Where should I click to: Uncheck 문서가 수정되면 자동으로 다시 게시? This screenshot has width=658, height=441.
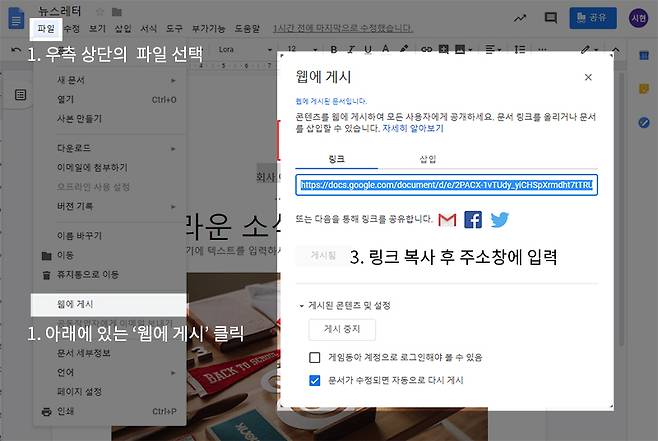pyautogui.click(x=314, y=380)
